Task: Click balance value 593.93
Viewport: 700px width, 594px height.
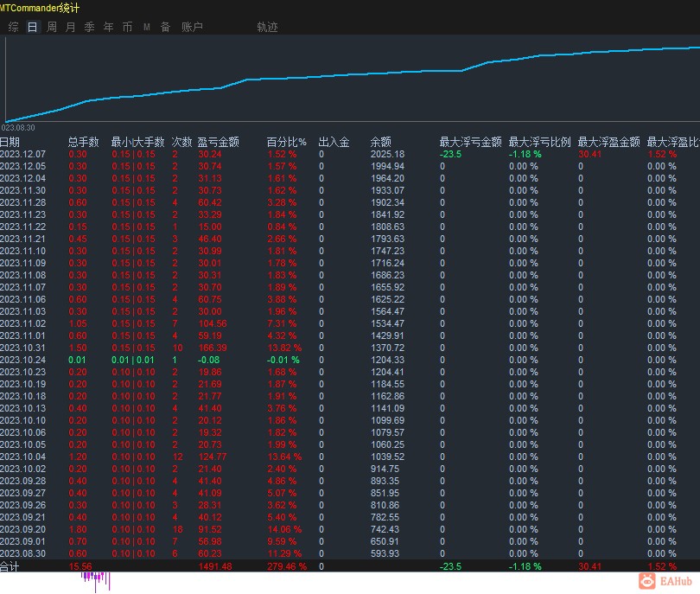Action: [385, 553]
